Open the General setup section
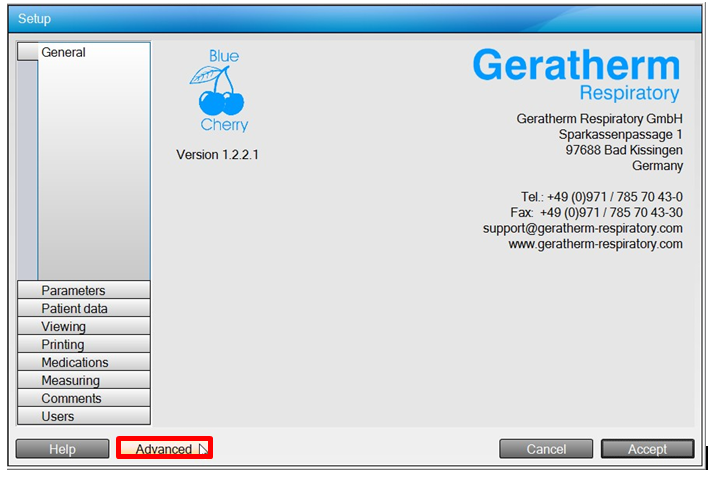Image resolution: width=717 pixels, height=481 pixels. pyautogui.click(x=84, y=52)
